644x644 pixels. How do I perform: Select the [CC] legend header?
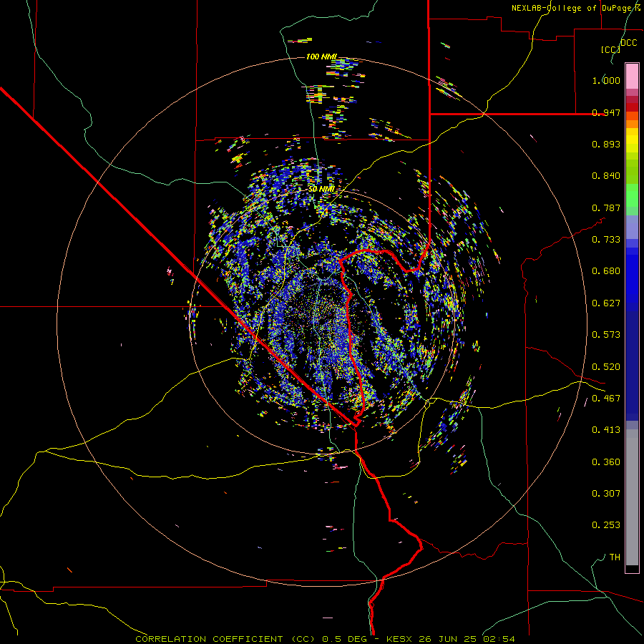click(x=610, y=49)
